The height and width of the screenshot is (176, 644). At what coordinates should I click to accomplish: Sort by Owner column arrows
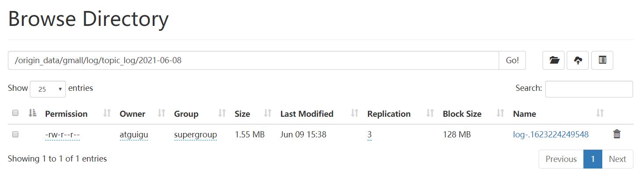coord(161,113)
